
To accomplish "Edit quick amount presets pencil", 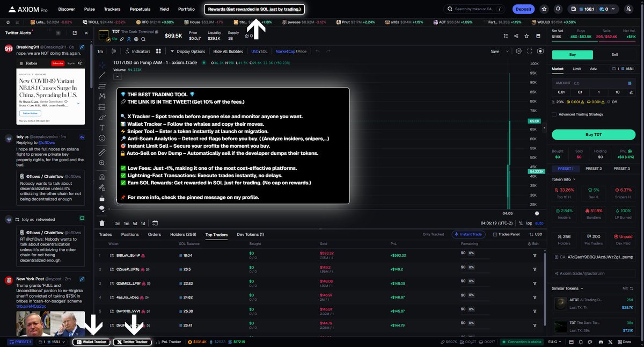I will pyautogui.click(x=631, y=92).
